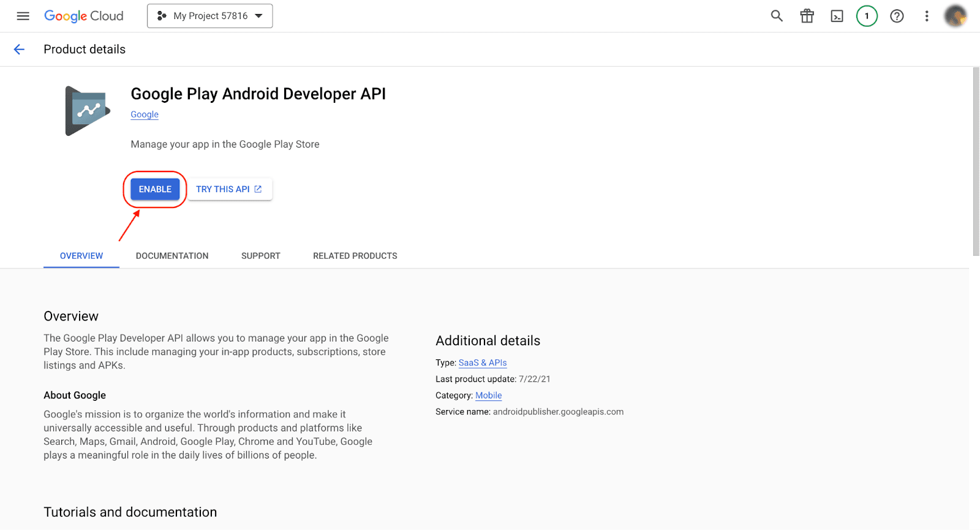
Task: Click the user account avatar
Action: click(x=955, y=16)
